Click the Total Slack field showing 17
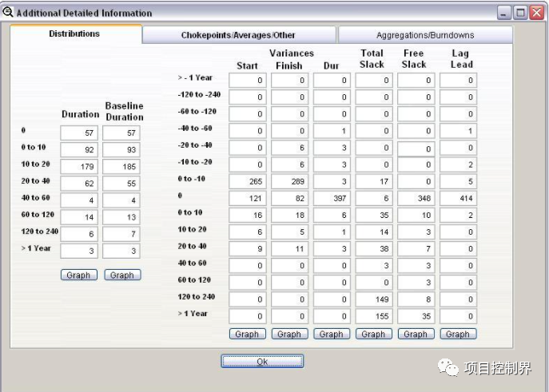Screen dimensions: 549x392 coord(374,181)
